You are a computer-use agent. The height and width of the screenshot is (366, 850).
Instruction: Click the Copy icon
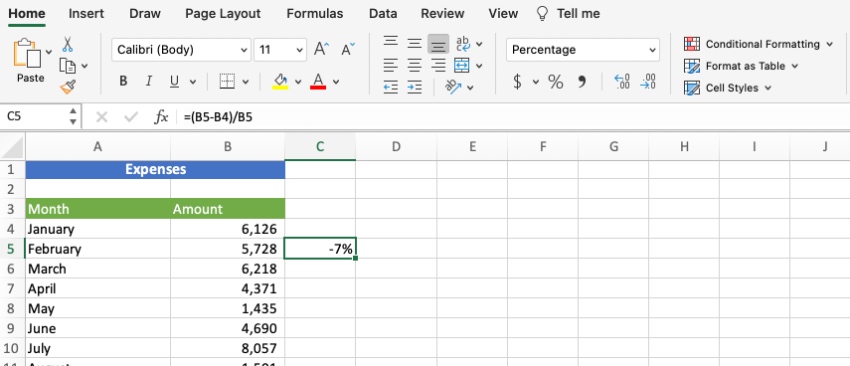[x=67, y=66]
